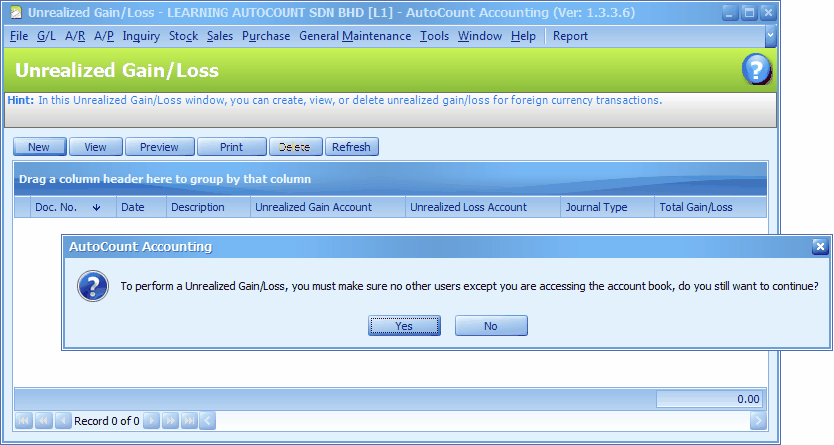Screen dimensions: 834x445
Task: Go to first record navigation icon
Action: coord(24,421)
